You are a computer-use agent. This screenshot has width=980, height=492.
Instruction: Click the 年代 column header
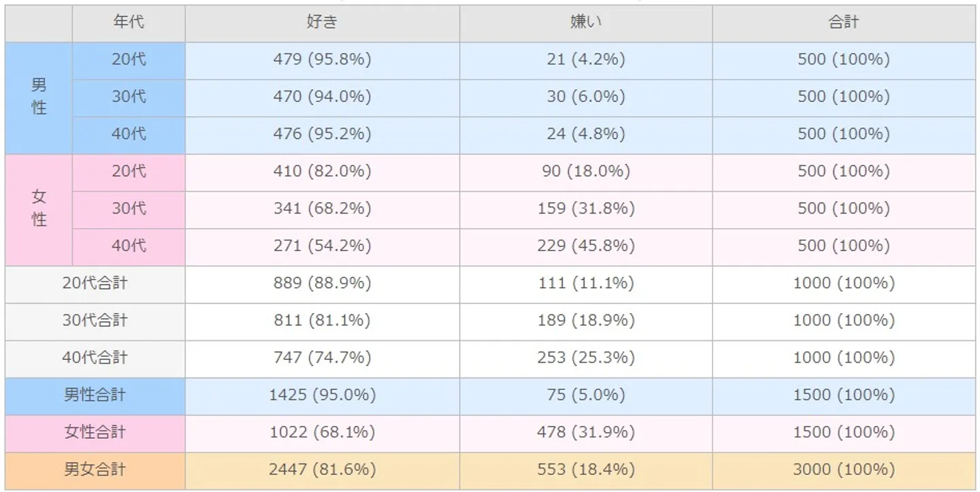pos(129,22)
